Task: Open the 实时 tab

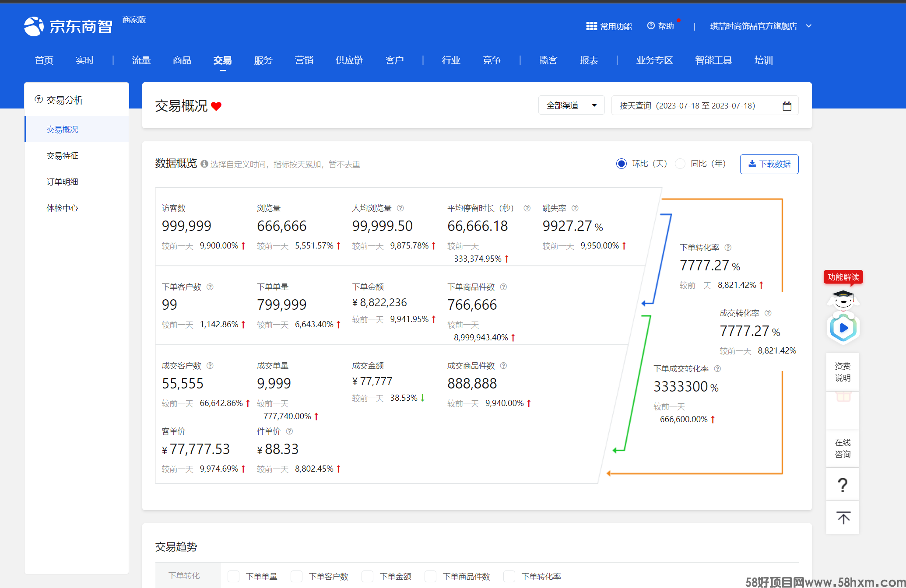Action: pyautogui.click(x=84, y=60)
